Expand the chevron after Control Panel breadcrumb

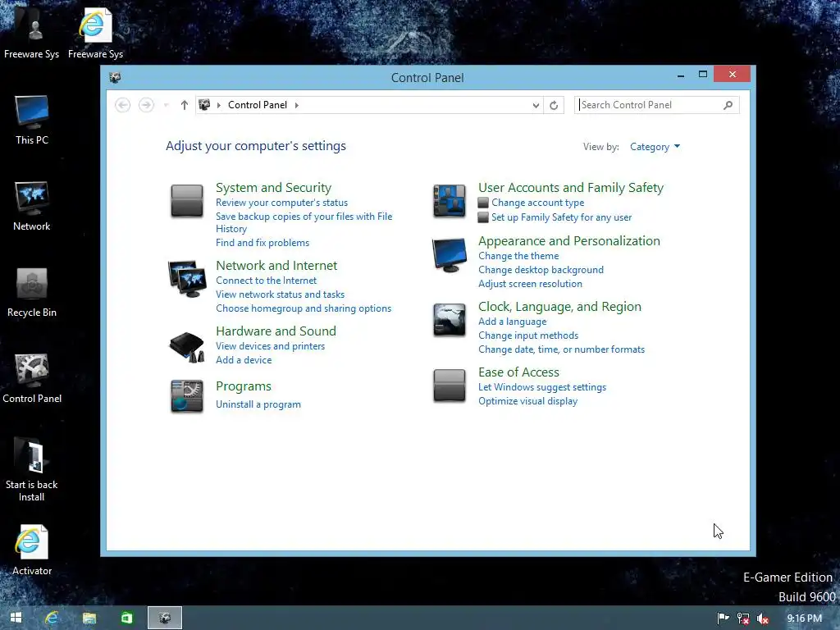tap(297, 105)
